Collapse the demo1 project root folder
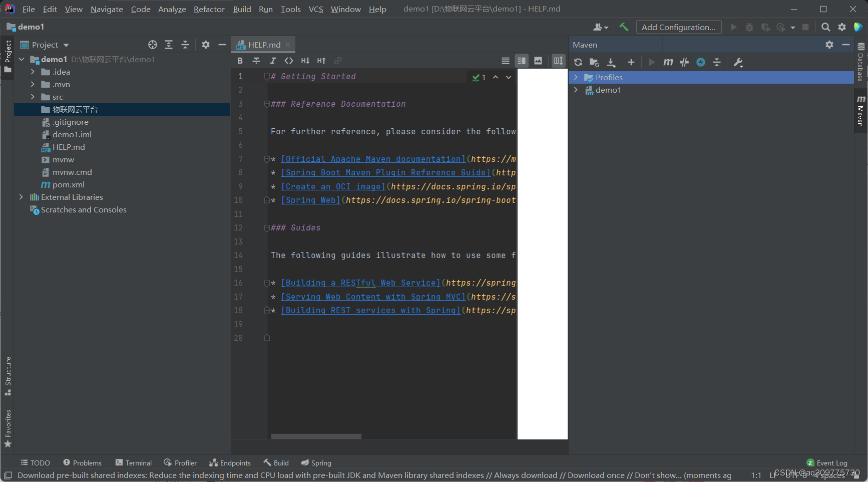This screenshot has width=868, height=482. coord(22,59)
